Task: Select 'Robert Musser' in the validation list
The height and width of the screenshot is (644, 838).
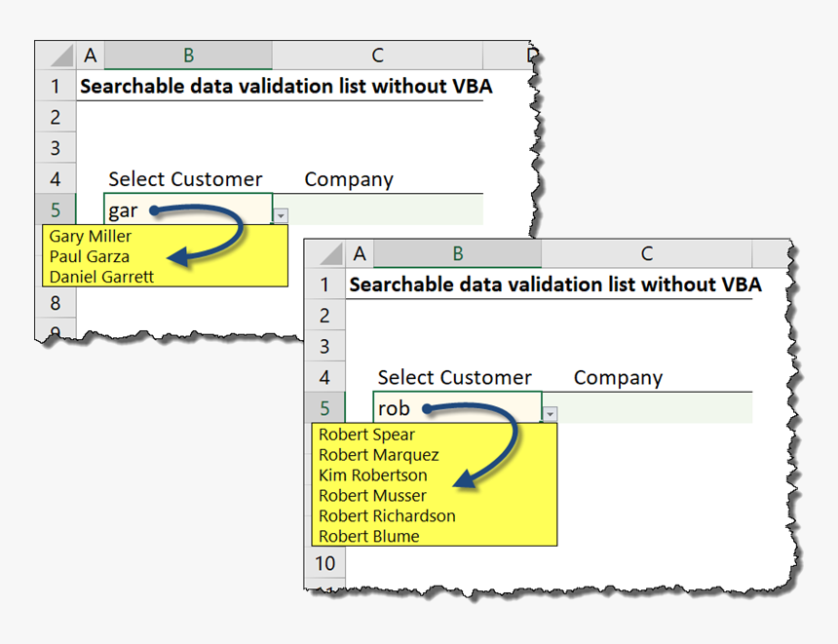Action: (372, 496)
